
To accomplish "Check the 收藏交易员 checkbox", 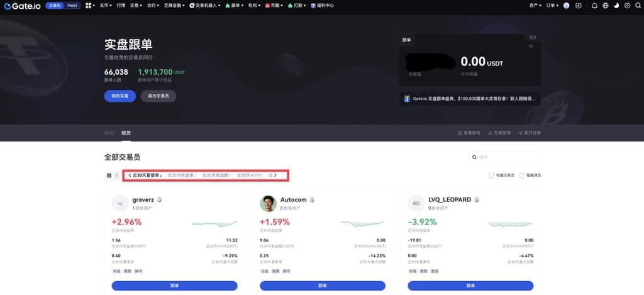I will 491,175.
